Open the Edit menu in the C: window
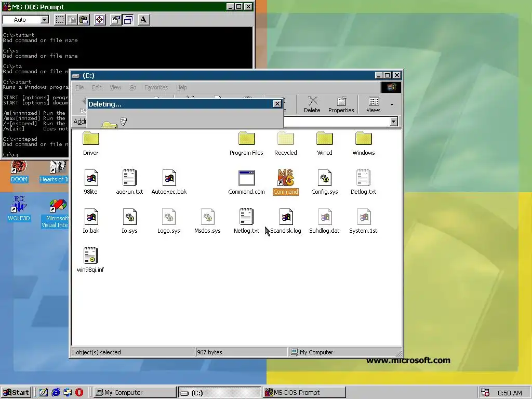This screenshot has height=399, width=532. tap(97, 87)
